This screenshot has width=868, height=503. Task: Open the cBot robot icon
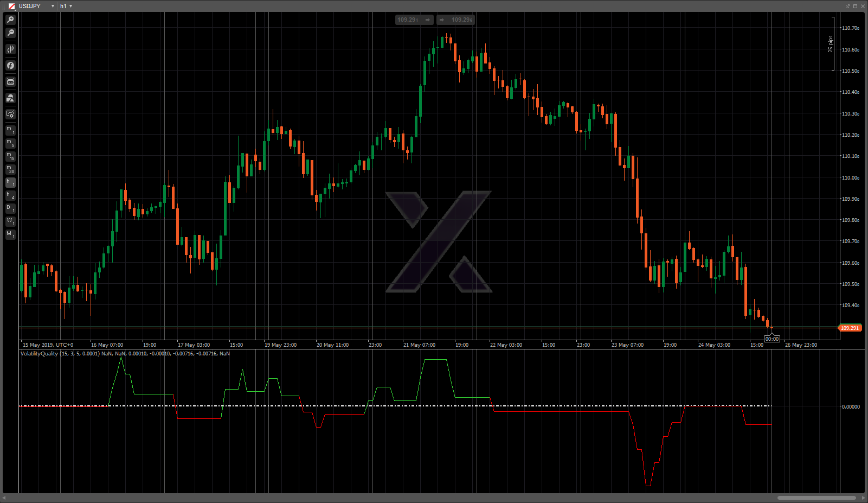coord(10,82)
